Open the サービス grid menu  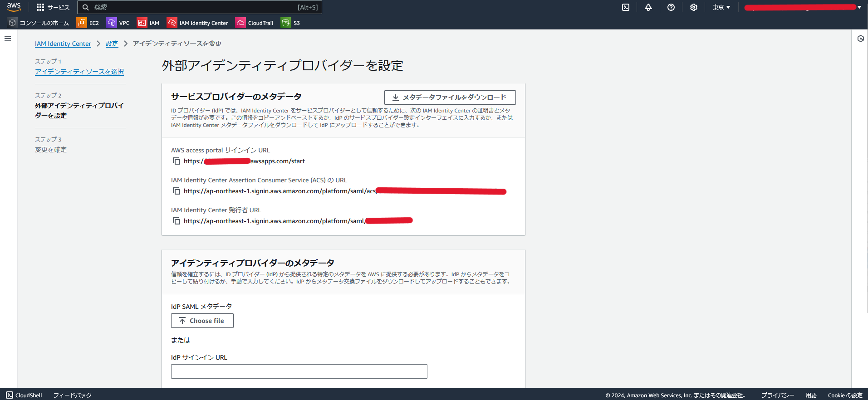coord(53,7)
